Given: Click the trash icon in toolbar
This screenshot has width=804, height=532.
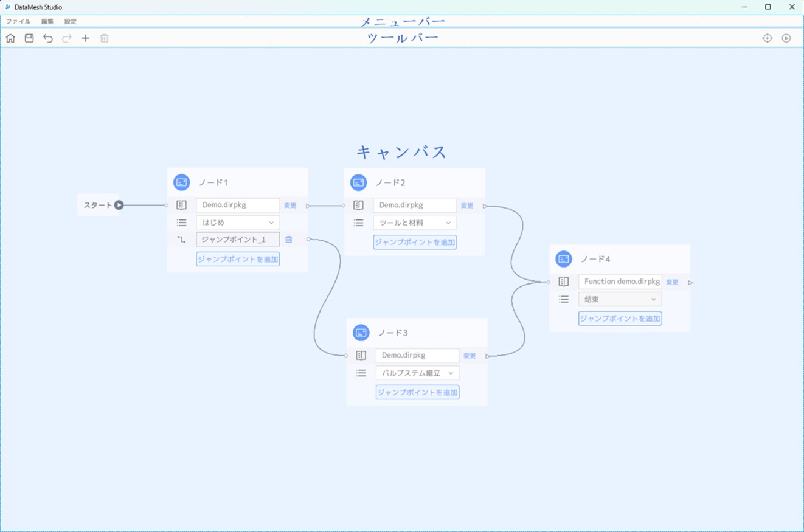Looking at the screenshot, I should (105, 38).
